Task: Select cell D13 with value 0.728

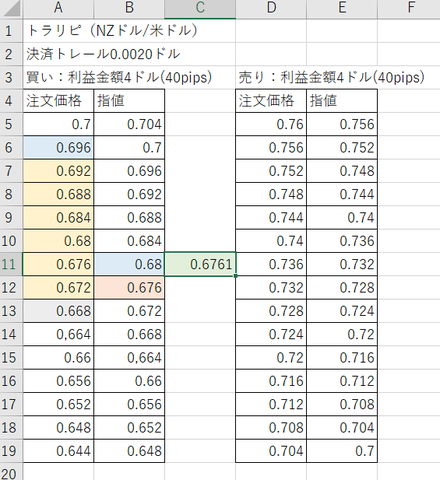Action: pyautogui.click(x=271, y=311)
